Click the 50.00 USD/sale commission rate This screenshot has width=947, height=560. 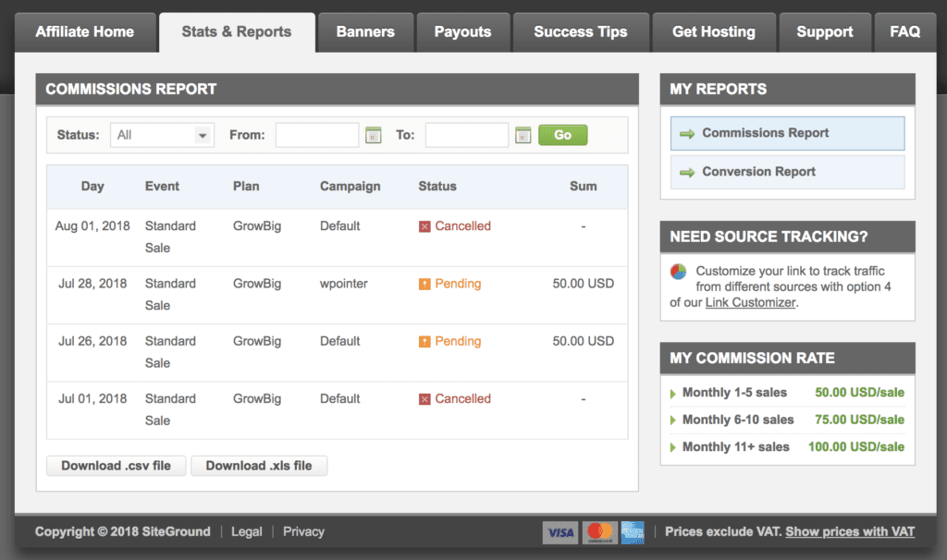(859, 393)
